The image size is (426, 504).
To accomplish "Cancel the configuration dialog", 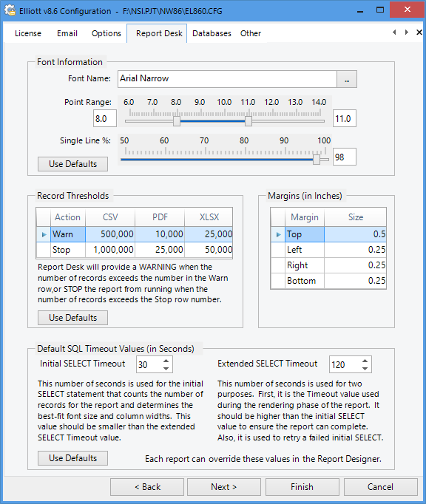I will (x=381, y=487).
